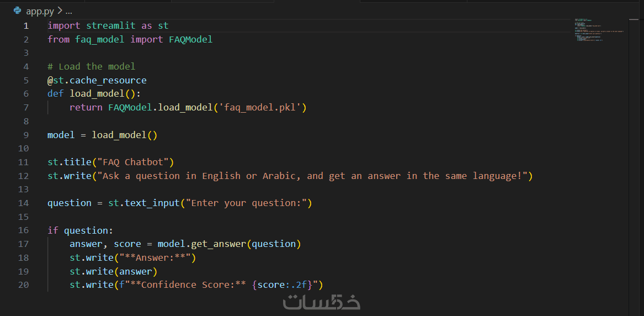Viewport: 644px width, 316px height.
Task: Click the "if question:" statement
Action: (80, 230)
